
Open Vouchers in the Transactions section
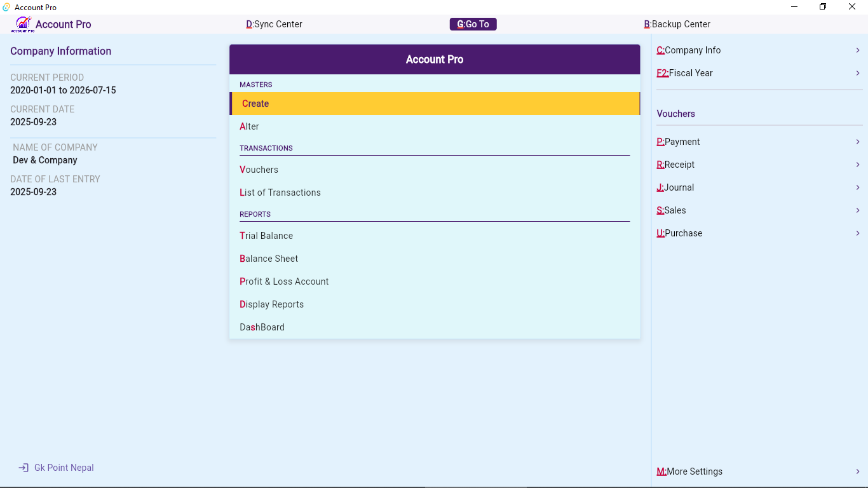pyautogui.click(x=435, y=170)
